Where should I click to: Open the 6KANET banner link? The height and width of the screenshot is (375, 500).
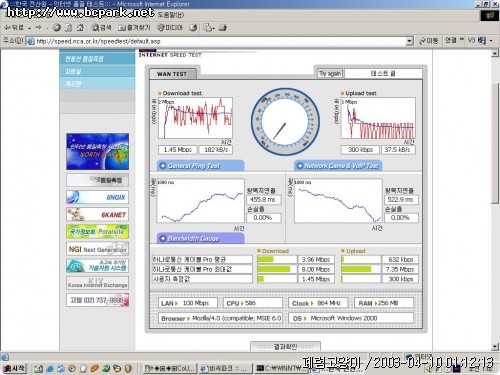(97, 214)
